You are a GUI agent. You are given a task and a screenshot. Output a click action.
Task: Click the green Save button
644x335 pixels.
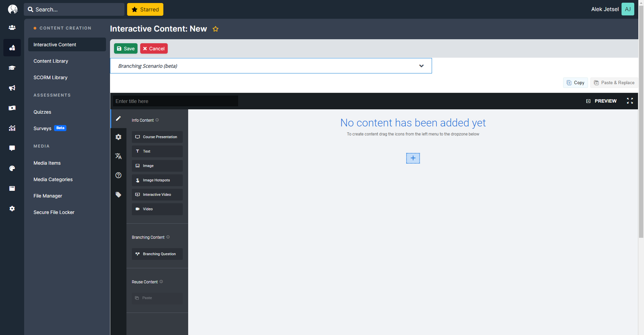tap(126, 49)
